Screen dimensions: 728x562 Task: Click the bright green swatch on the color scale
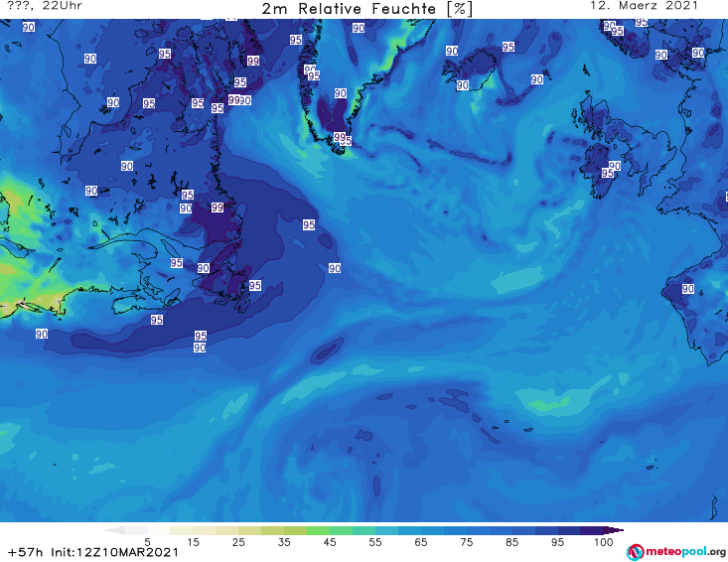pyautogui.click(x=318, y=530)
